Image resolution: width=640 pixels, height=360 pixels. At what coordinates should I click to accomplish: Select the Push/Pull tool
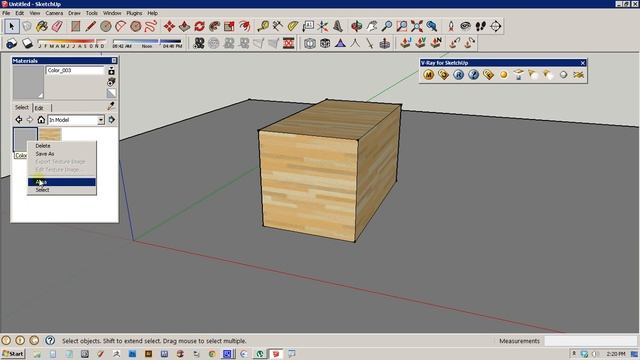[x=184, y=27]
